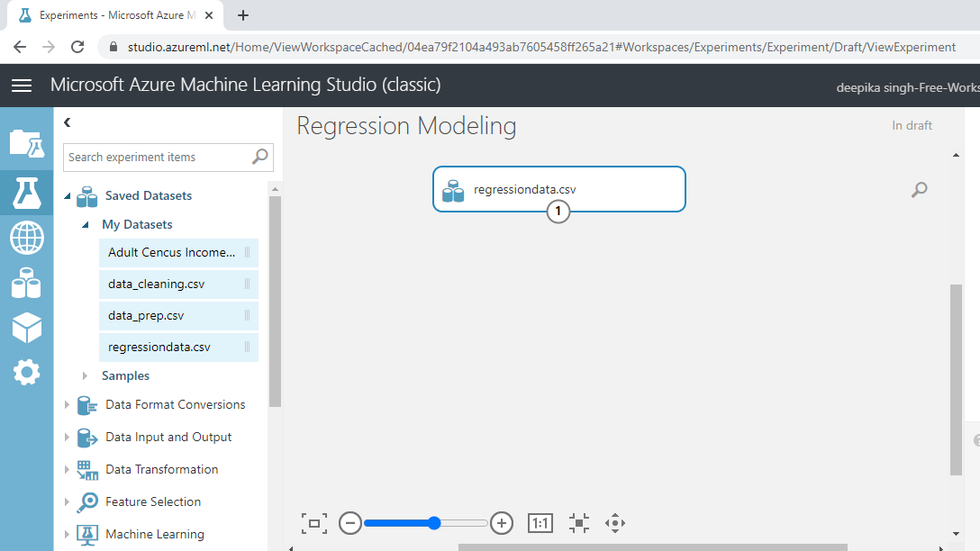The height and width of the screenshot is (551, 980).
Task: Collapse the Saved Datasets tree node
Action: point(68,196)
